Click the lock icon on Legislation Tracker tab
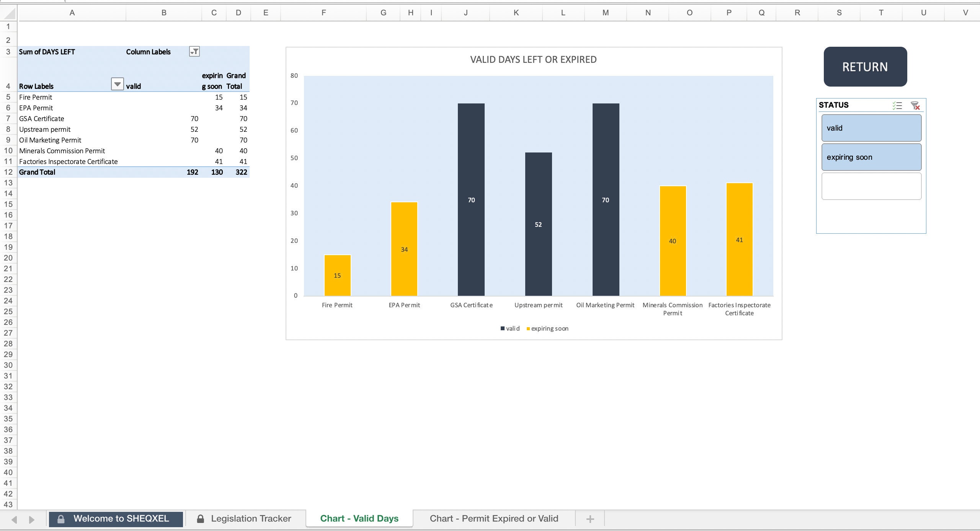Screen dimensions: 980x531 click(200, 518)
